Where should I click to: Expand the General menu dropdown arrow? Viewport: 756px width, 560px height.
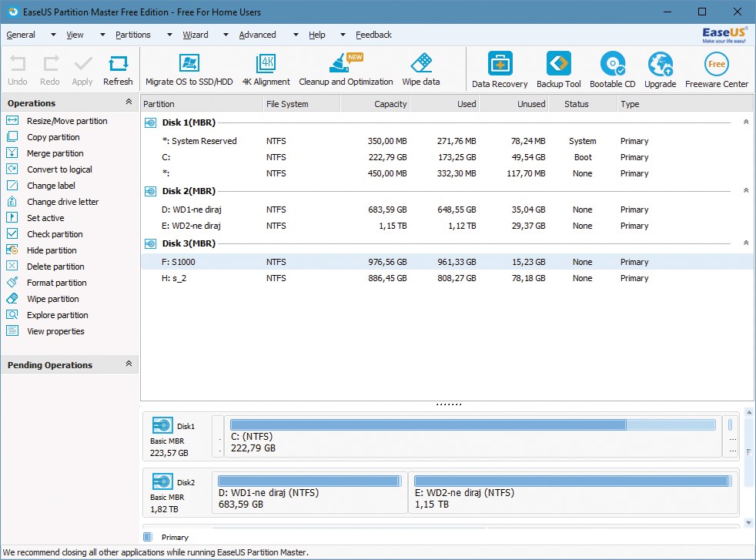coord(54,35)
